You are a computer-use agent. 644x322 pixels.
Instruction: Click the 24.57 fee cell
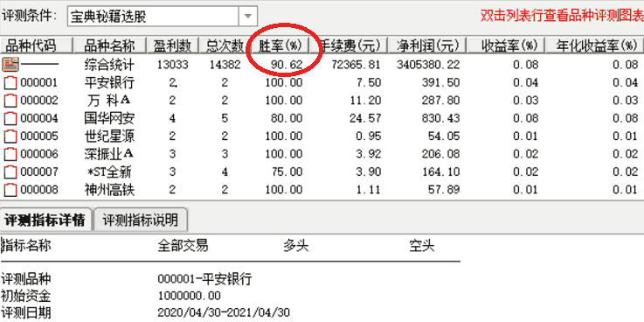click(365, 119)
